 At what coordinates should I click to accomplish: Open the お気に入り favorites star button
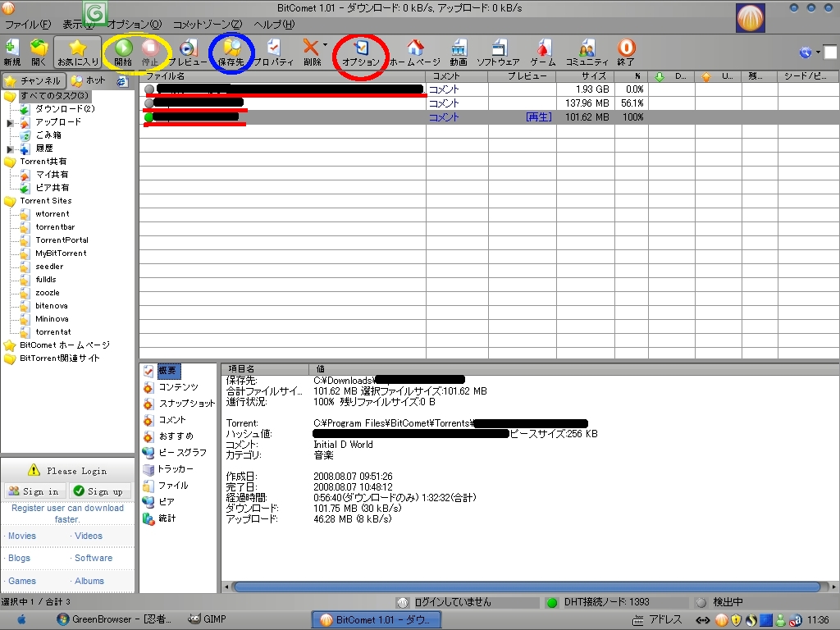pos(78,52)
